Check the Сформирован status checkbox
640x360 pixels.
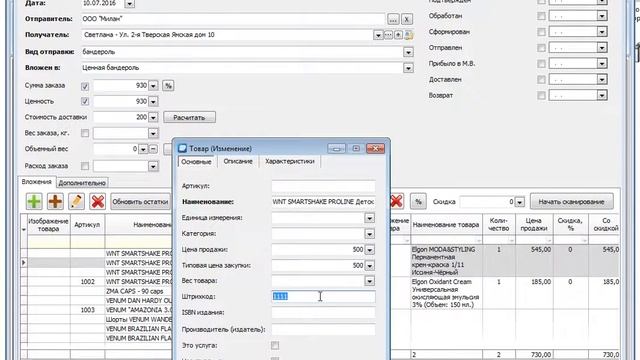tap(541, 32)
